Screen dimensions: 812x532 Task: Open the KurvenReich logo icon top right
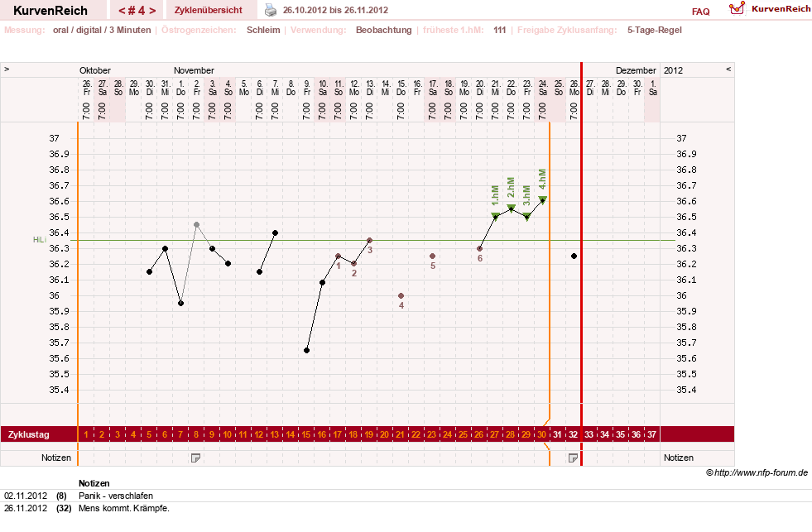tap(737, 8)
